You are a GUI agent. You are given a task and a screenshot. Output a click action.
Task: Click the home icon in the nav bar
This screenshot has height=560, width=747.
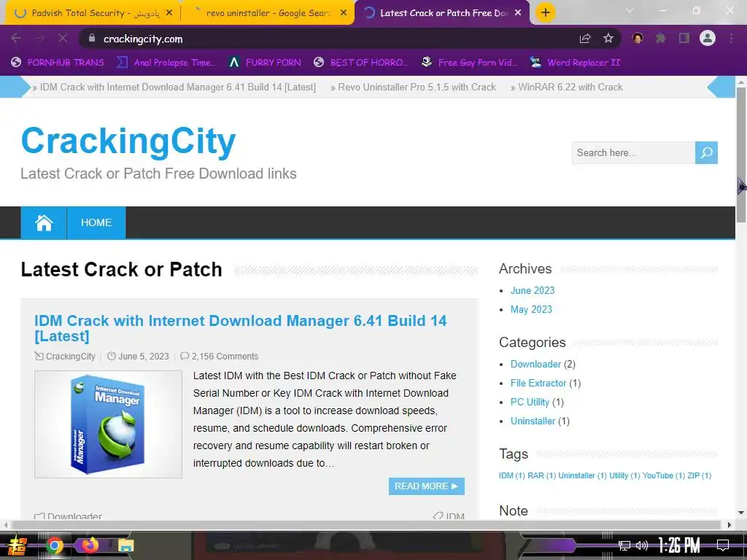point(44,222)
